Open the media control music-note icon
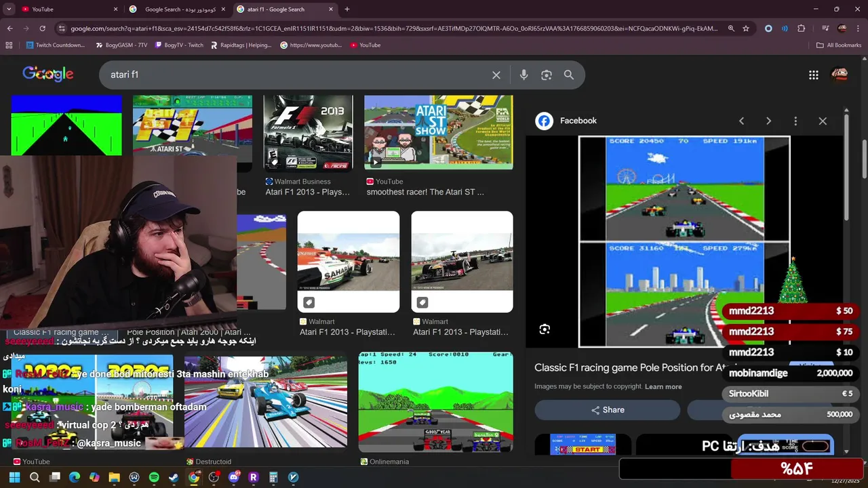Viewport: 868px width, 488px height. [825, 28]
